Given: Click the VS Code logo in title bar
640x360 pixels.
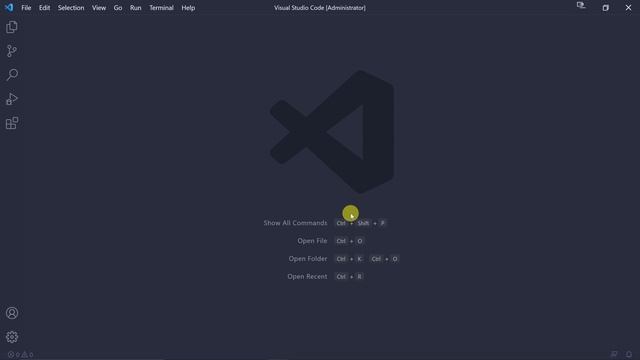Looking at the screenshot, I should 9,7.
